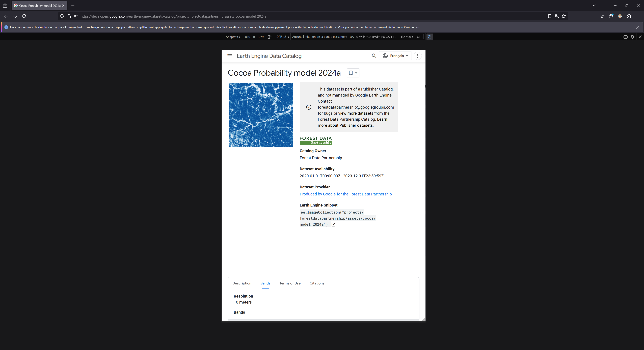The width and height of the screenshot is (644, 350).
Task: Click the Forest Data Partnership provider link
Action: point(345,194)
